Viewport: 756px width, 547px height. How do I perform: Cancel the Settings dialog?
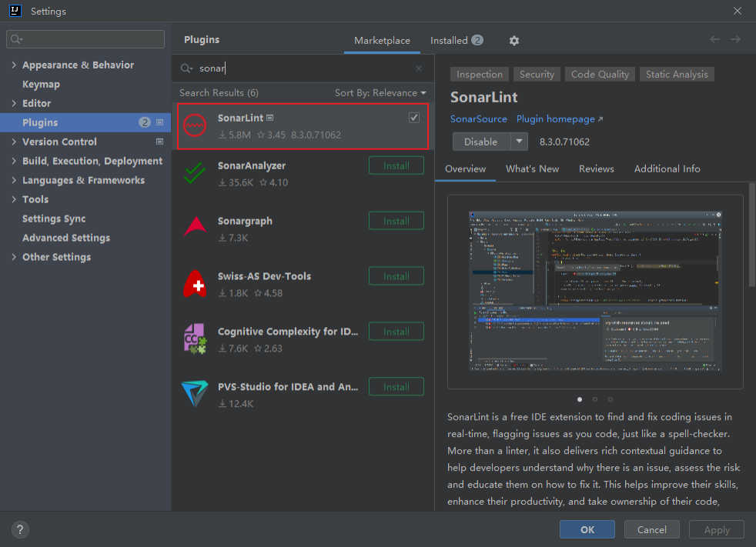[x=652, y=529]
